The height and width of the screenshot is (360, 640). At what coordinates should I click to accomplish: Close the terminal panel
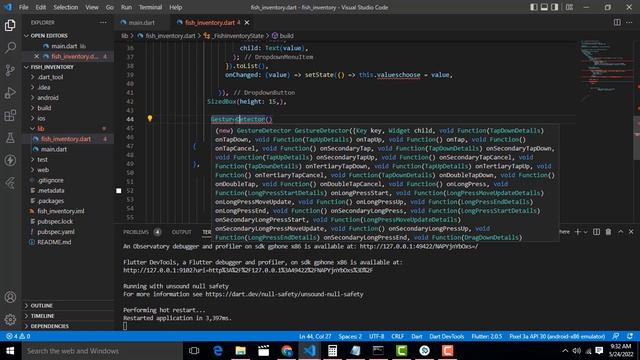point(631,232)
